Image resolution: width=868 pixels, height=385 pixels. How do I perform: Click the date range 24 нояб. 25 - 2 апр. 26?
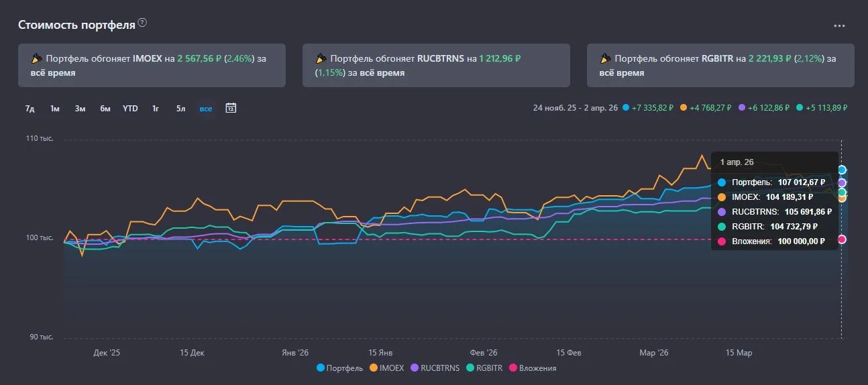pyautogui.click(x=576, y=107)
